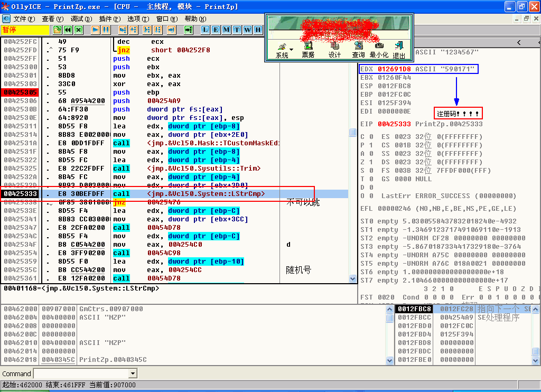Click the Step over toolbar icon
The width and height of the screenshot is (541, 392).
(x=133, y=30)
